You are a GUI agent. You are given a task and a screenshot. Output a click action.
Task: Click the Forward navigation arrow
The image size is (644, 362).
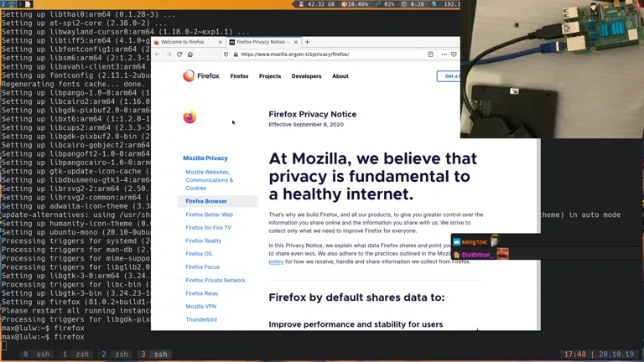(x=169, y=54)
